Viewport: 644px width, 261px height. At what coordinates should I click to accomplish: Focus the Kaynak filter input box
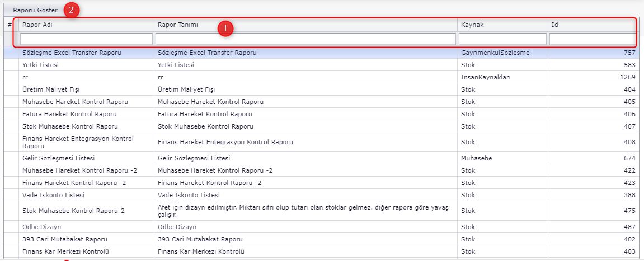(502, 39)
